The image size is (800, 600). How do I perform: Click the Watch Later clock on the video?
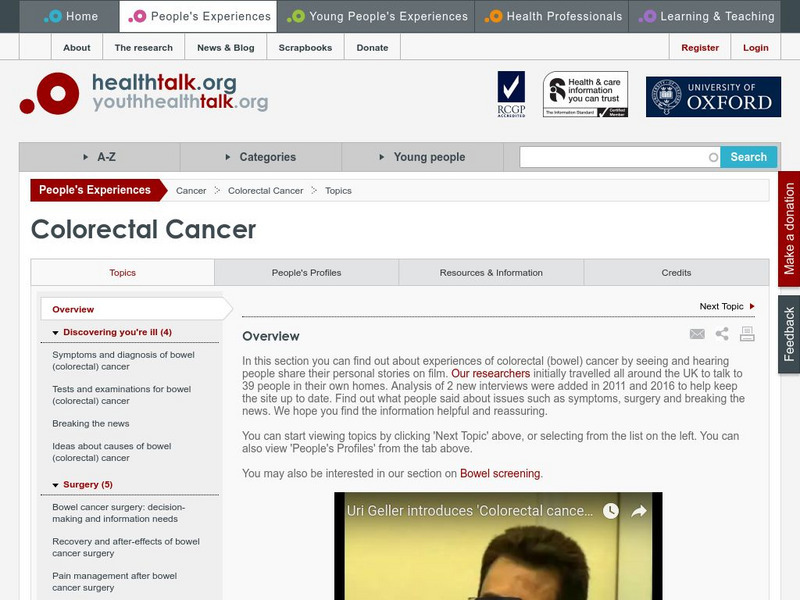pyautogui.click(x=610, y=511)
